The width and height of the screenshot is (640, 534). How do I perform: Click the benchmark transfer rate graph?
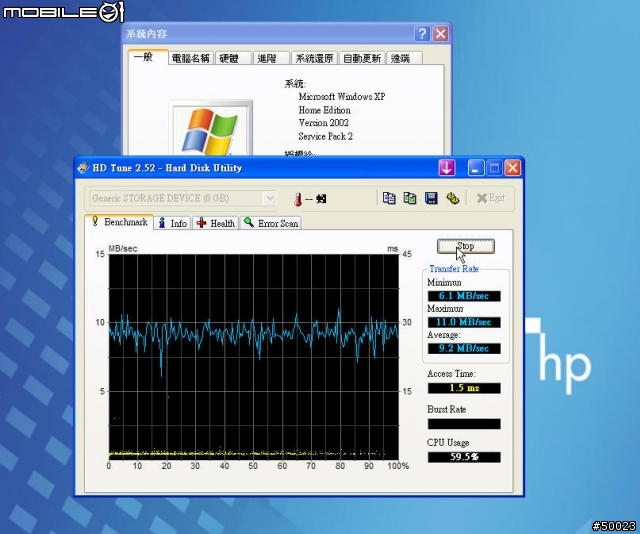click(x=253, y=357)
